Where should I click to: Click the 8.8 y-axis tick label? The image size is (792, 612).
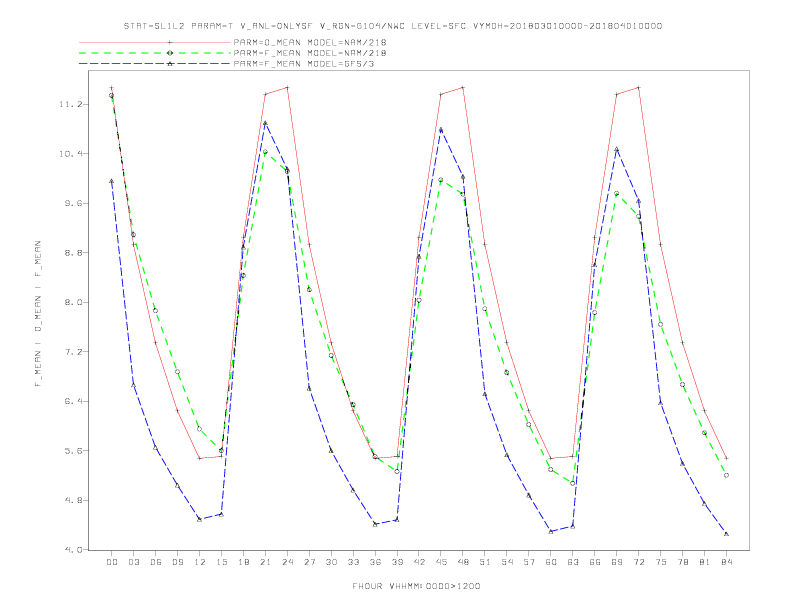(x=71, y=252)
